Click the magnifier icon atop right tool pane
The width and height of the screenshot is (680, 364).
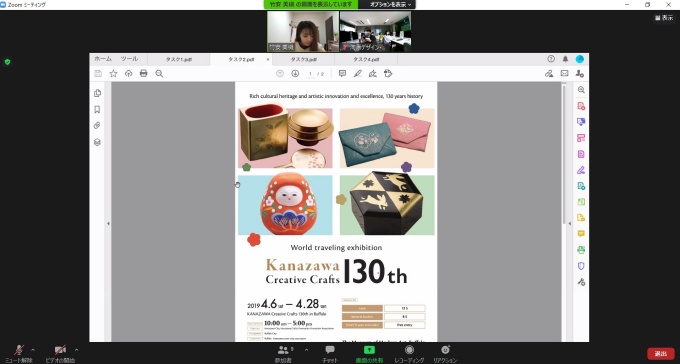(581, 90)
